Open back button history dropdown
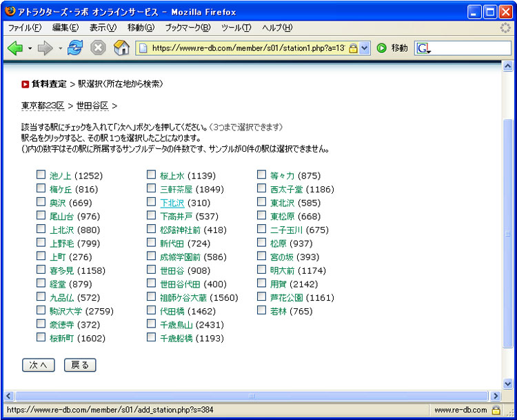Viewport: 517px width, 420px height. pyautogui.click(x=30, y=48)
